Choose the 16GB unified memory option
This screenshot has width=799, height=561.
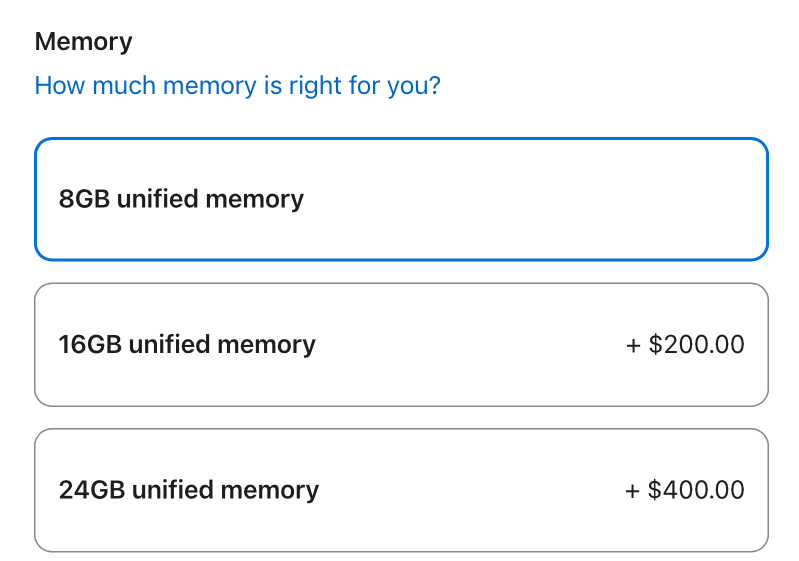click(401, 345)
